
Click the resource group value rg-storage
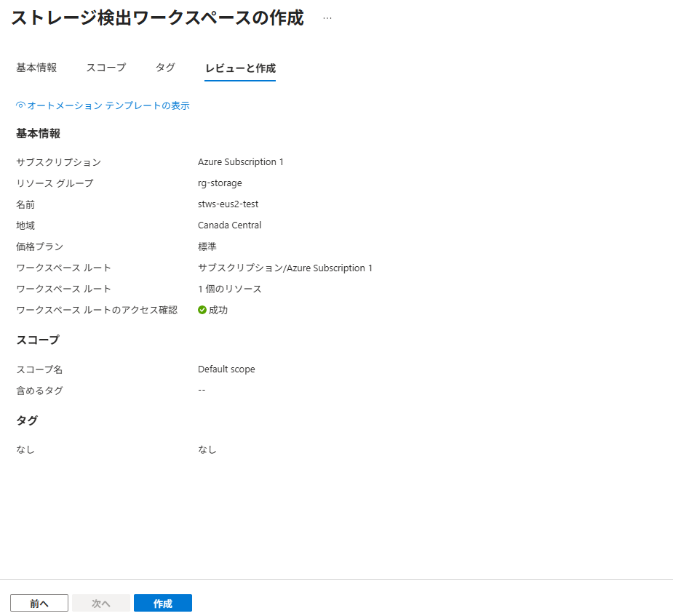(220, 183)
